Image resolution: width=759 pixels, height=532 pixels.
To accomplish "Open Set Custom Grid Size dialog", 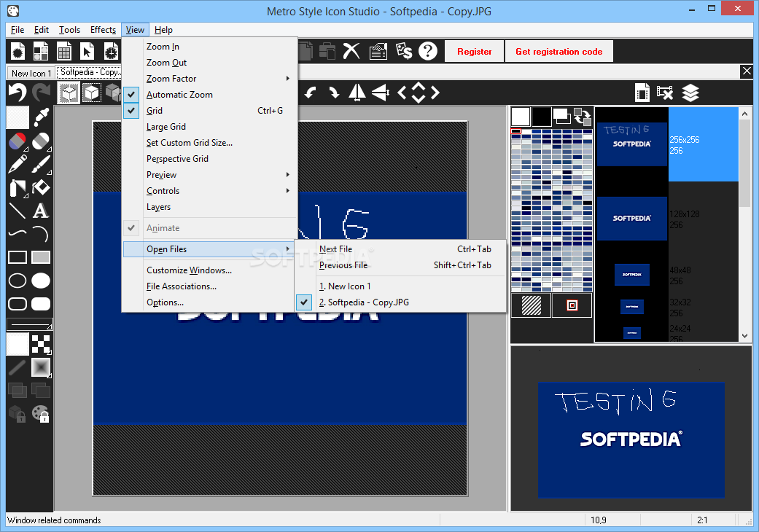I will (209, 143).
